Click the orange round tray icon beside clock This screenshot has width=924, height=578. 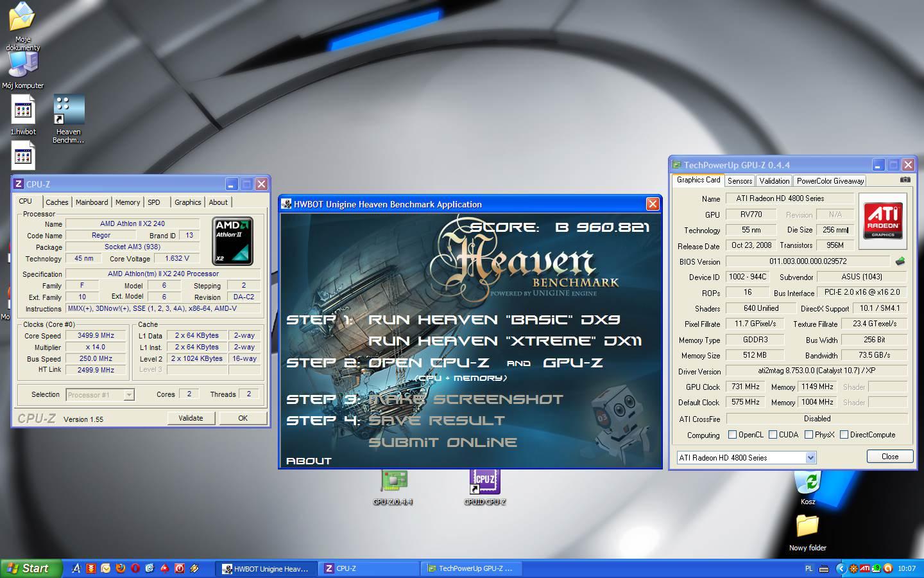coord(888,568)
